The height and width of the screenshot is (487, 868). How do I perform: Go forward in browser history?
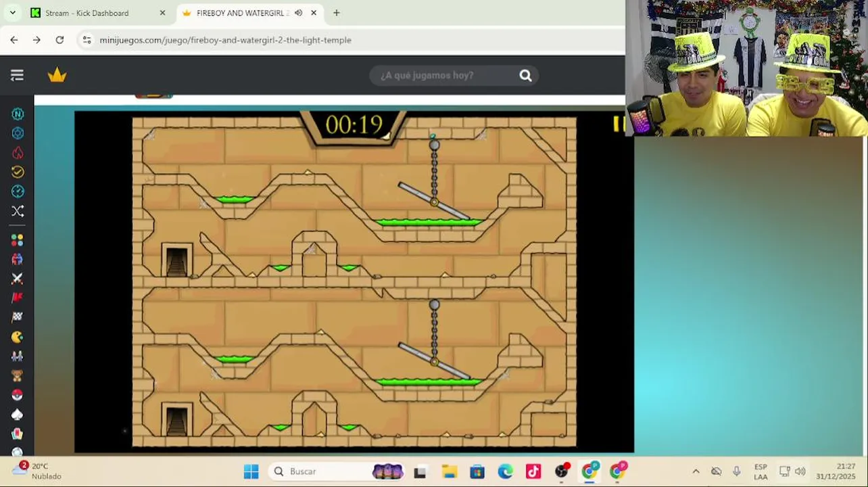pos(37,40)
